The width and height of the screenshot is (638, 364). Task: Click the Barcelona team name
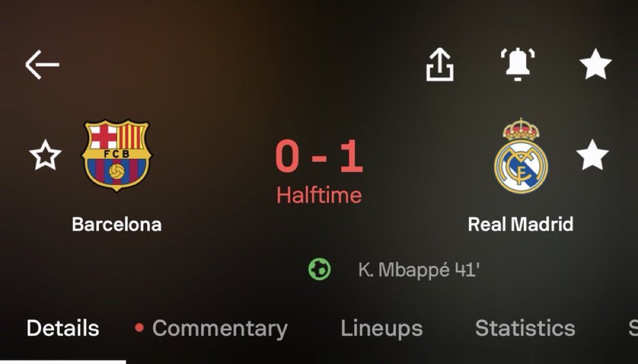point(117,224)
